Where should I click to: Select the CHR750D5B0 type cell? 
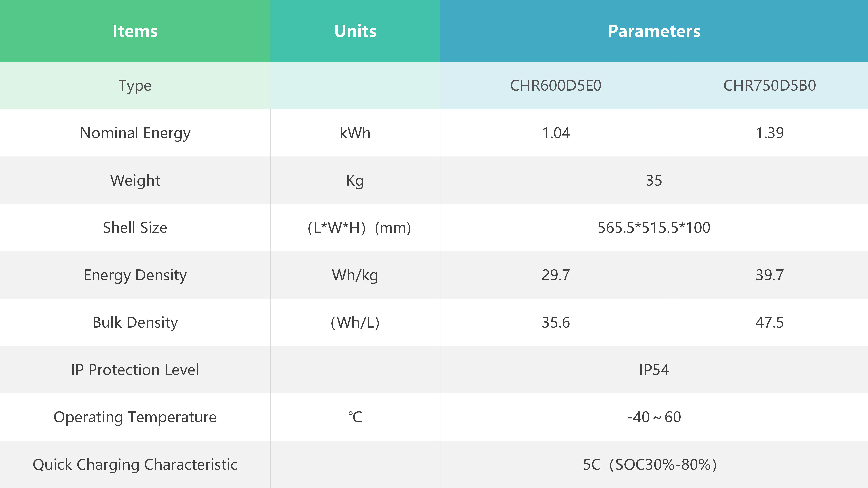pos(770,86)
